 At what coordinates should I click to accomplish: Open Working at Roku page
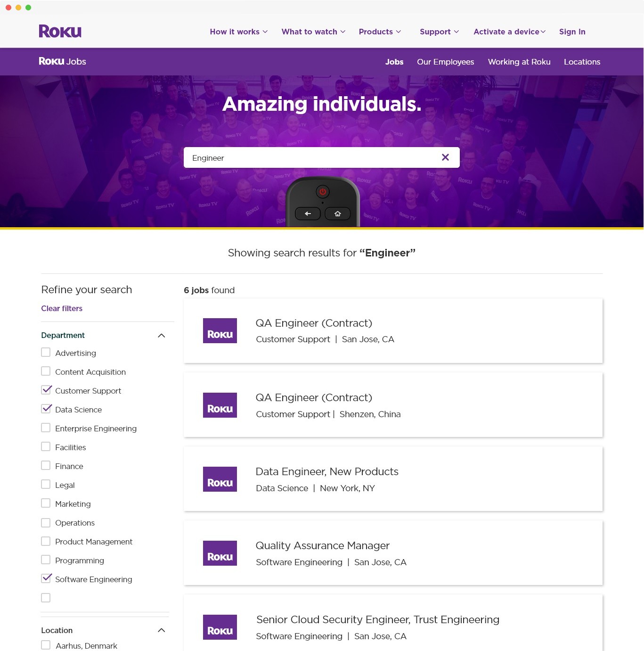pyautogui.click(x=519, y=62)
